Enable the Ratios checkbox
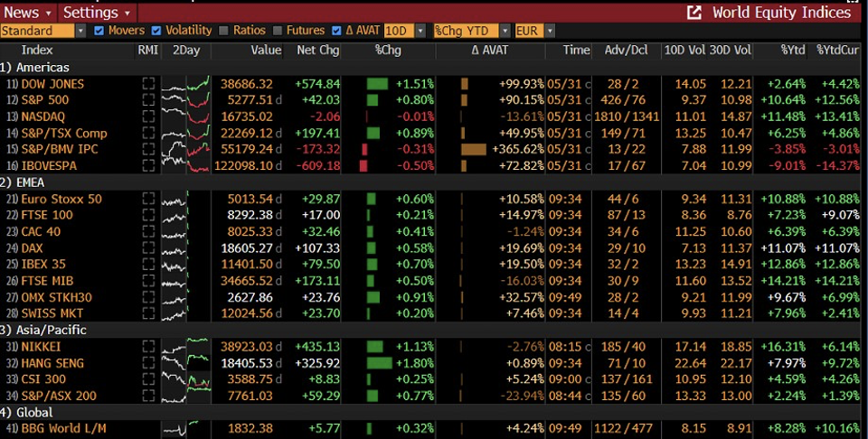 [223, 31]
